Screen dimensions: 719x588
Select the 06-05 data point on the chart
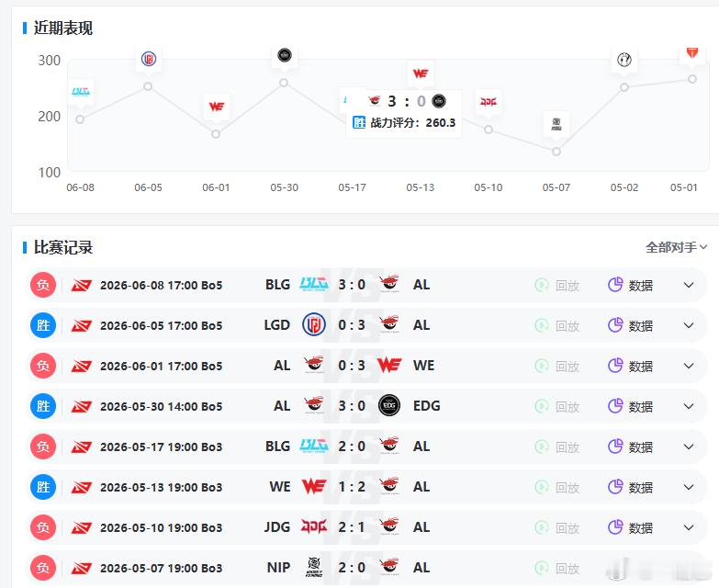pos(148,86)
